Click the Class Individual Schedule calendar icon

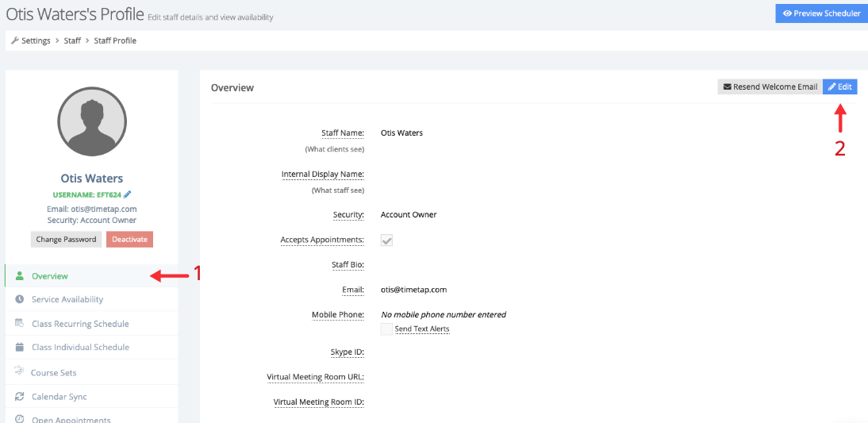coord(20,347)
